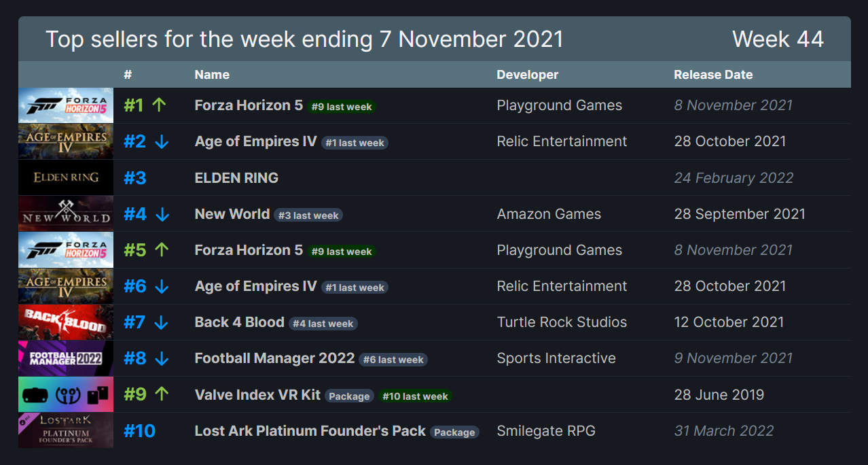Click the green up arrow next to #1
The image size is (868, 465).
[x=159, y=105]
